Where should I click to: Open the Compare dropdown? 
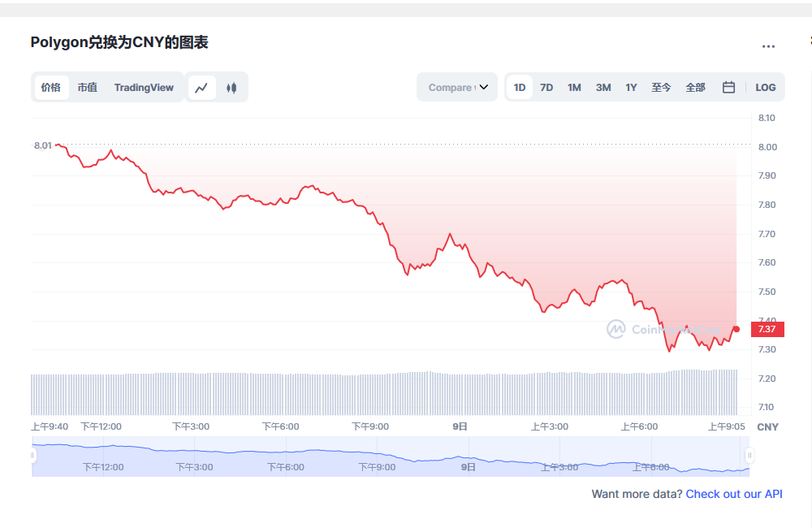pos(451,87)
